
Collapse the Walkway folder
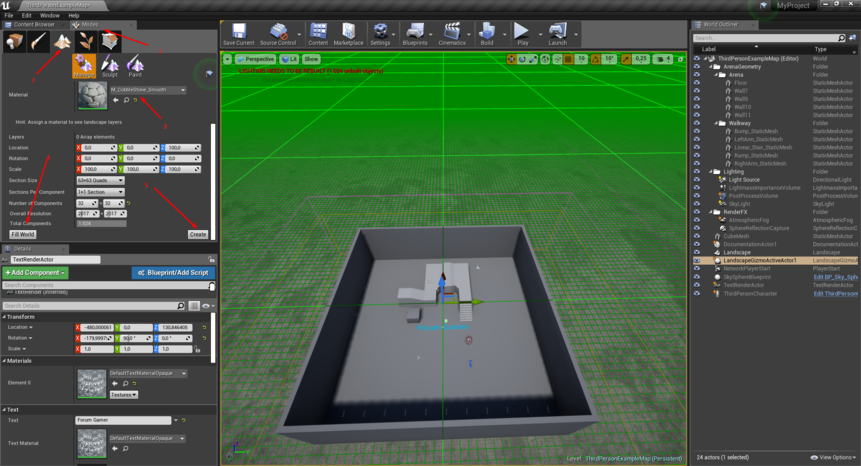click(x=716, y=123)
